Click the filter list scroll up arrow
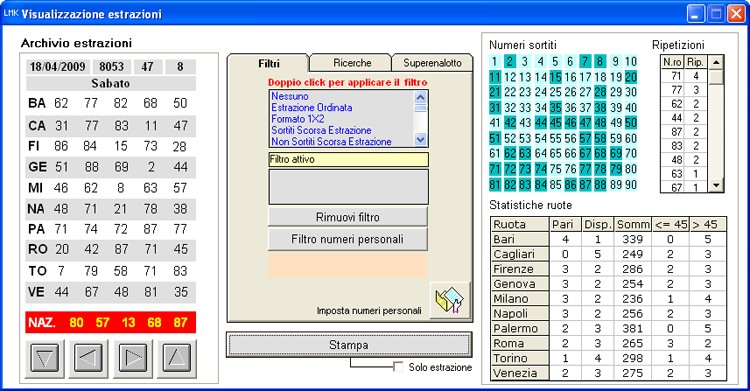The height and width of the screenshot is (391, 750). pos(420,97)
